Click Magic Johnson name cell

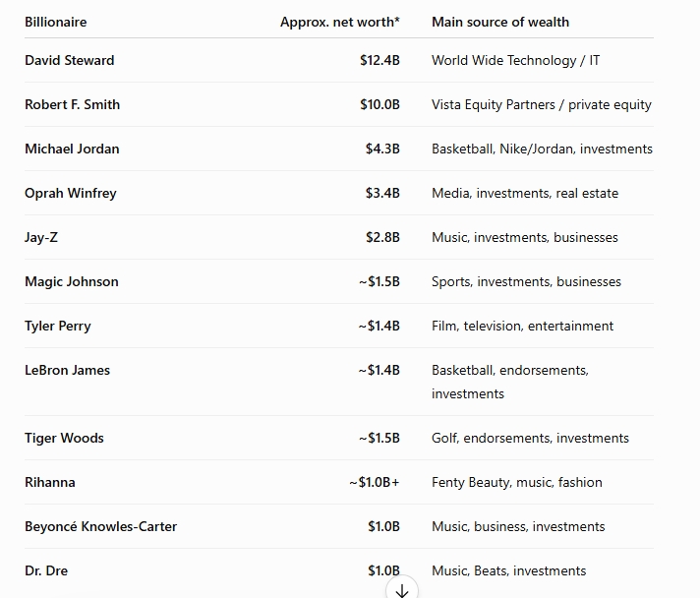72,281
